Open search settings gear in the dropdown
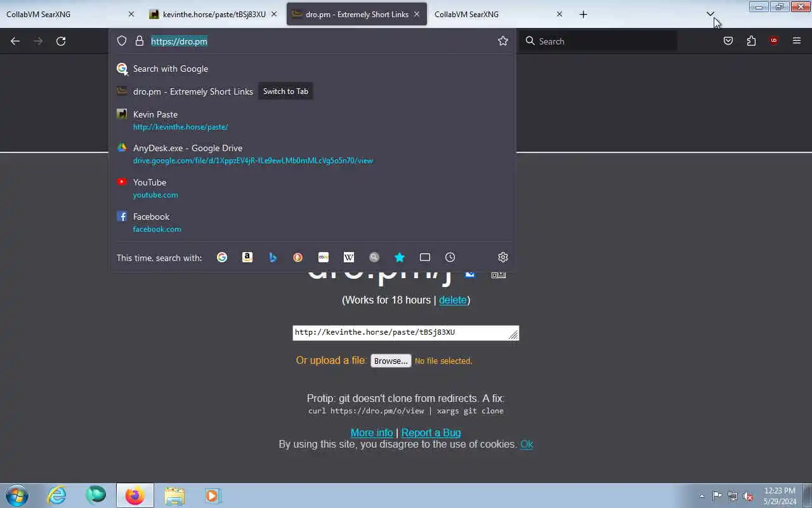The height and width of the screenshot is (508, 812). [x=503, y=257]
